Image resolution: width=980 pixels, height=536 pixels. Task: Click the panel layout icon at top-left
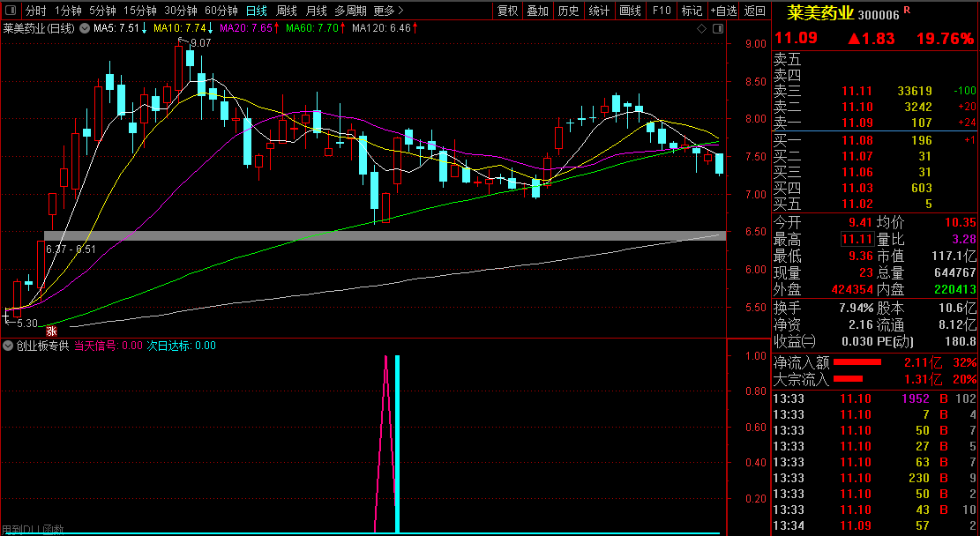[10, 11]
